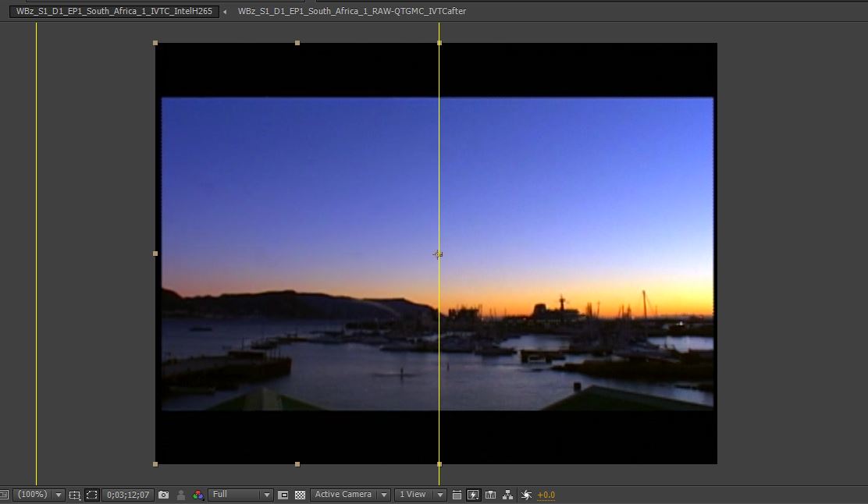The image size is (868, 504).
Task: Toggle the transparency grid checkerboard
Action: tap(300, 495)
